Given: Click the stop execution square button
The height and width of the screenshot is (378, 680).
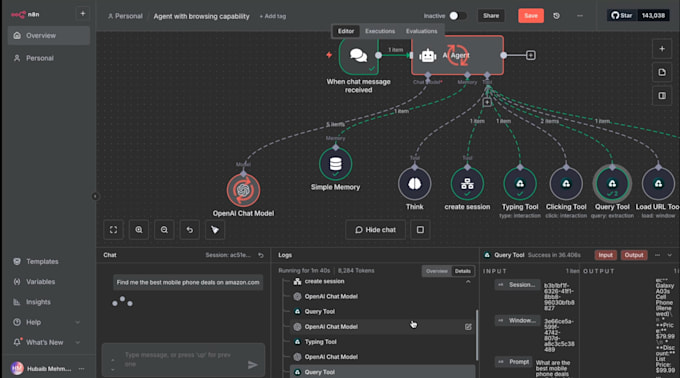Looking at the screenshot, I should [420, 230].
